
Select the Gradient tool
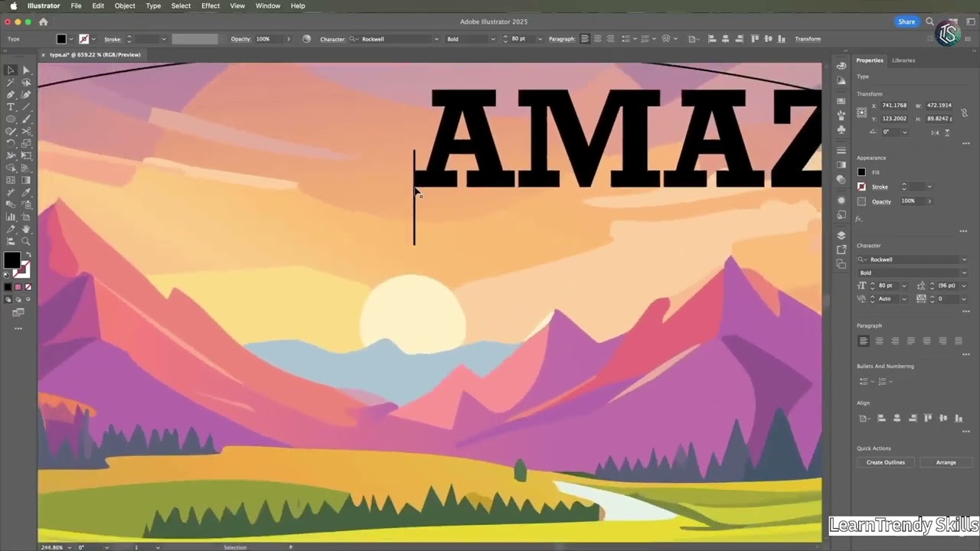[x=26, y=181]
